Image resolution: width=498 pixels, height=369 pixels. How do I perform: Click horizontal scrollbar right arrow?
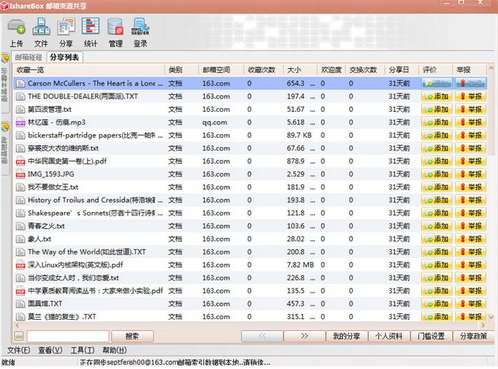483,325
